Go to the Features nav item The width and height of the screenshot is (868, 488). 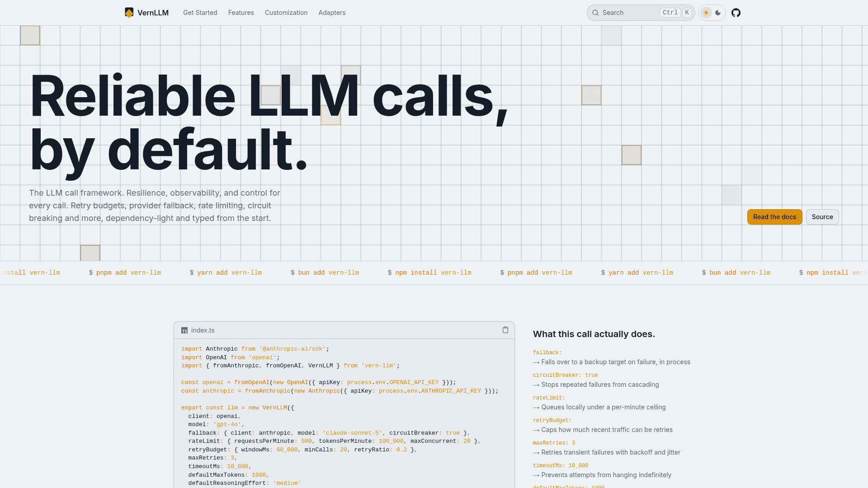(241, 13)
